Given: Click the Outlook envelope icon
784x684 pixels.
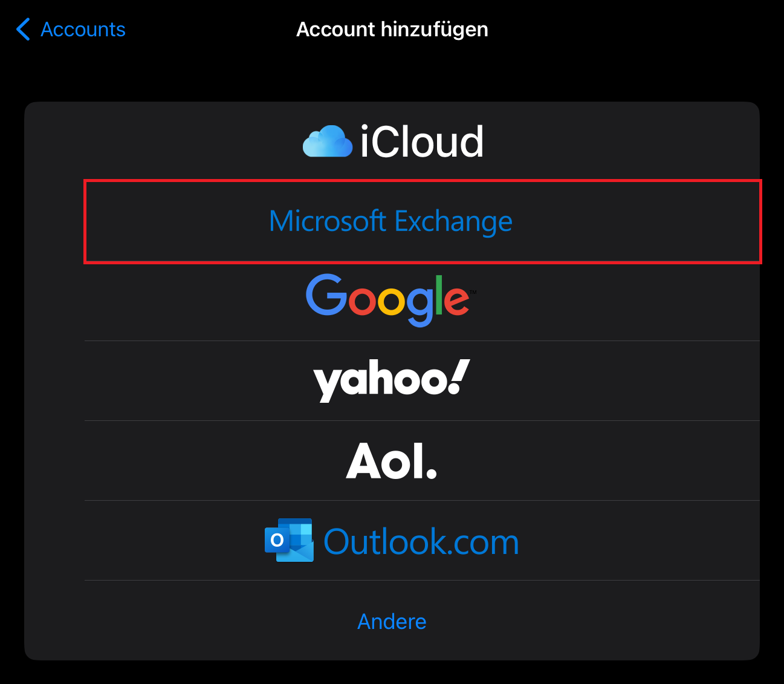Looking at the screenshot, I should click(x=290, y=540).
